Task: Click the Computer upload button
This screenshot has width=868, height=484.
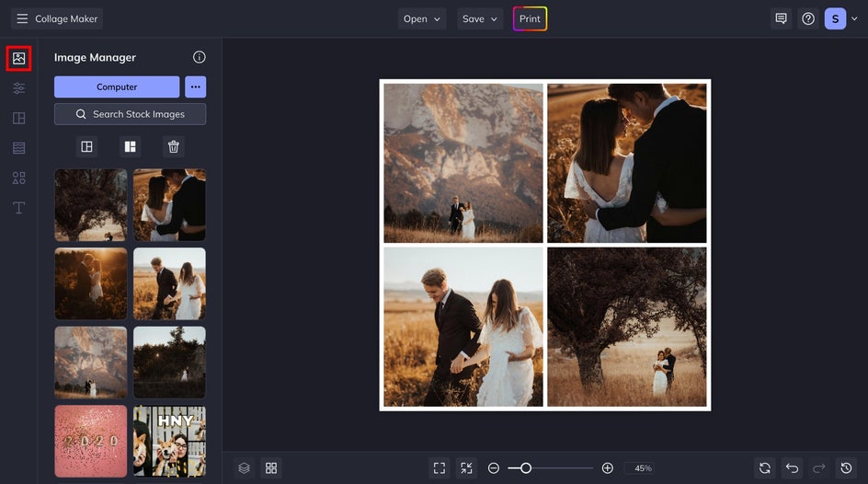Action: pyautogui.click(x=117, y=86)
